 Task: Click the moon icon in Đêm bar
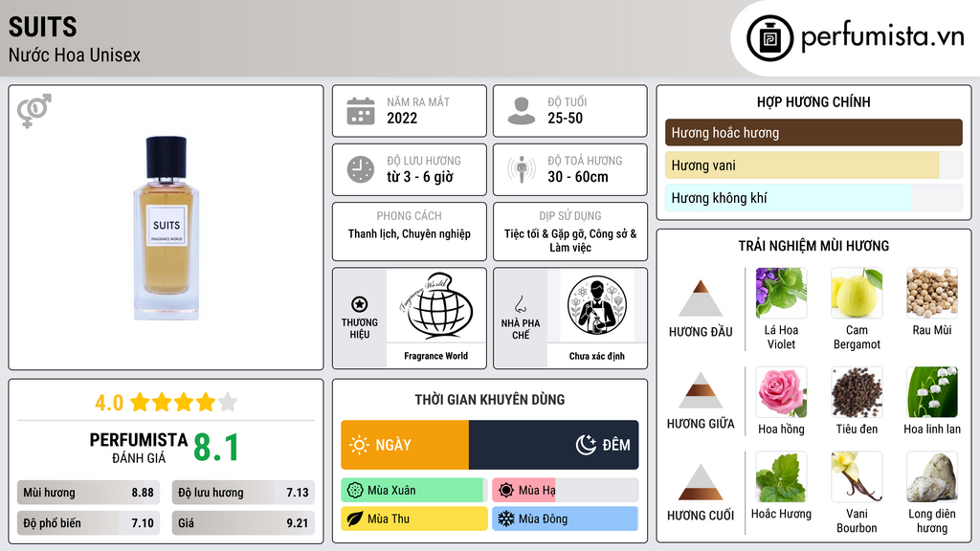click(x=586, y=445)
